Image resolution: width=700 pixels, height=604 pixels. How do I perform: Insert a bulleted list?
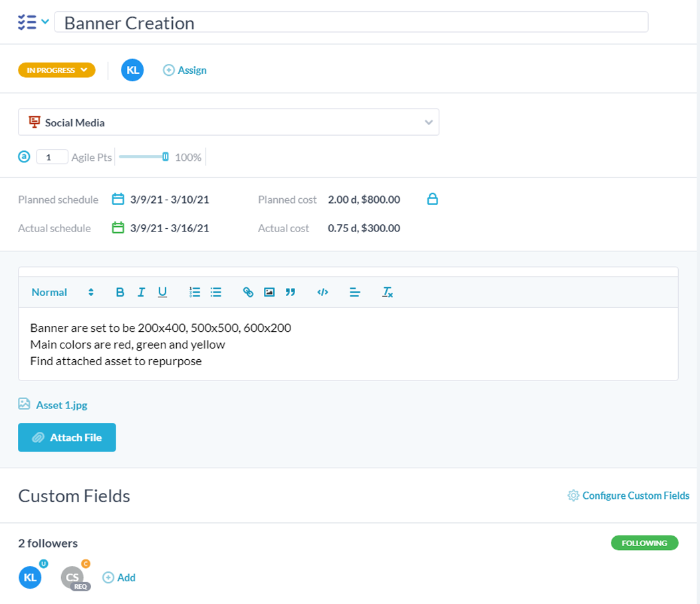click(x=216, y=292)
